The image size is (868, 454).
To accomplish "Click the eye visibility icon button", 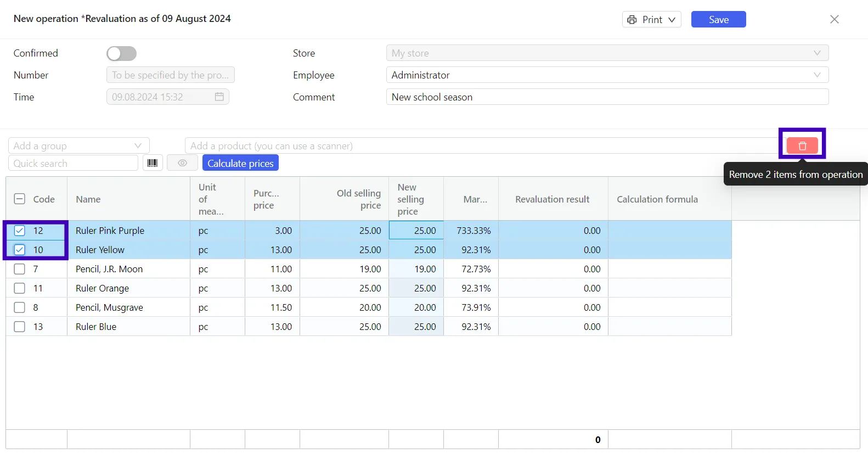I will point(182,163).
